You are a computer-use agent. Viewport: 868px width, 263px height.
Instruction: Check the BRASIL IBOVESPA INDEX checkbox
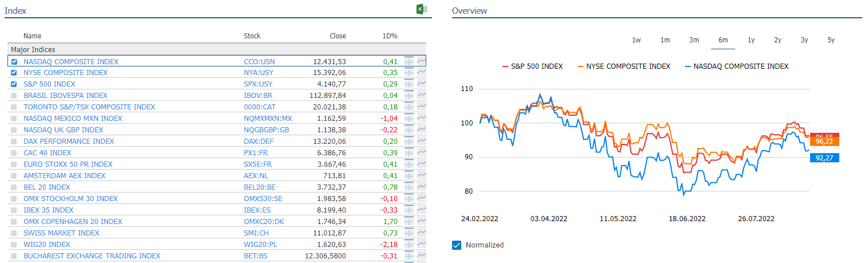(x=14, y=96)
